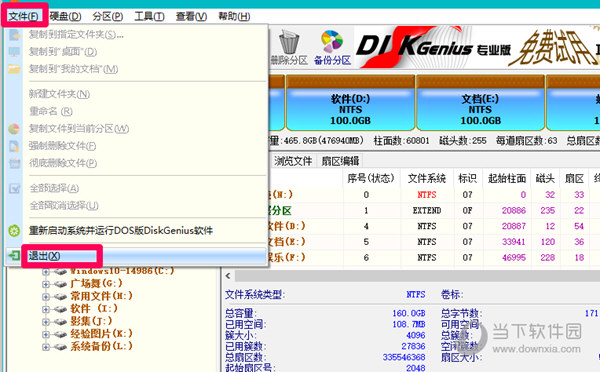Select red NTFS cell in row 0
The width and height of the screenshot is (600, 372).
click(427, 195)
